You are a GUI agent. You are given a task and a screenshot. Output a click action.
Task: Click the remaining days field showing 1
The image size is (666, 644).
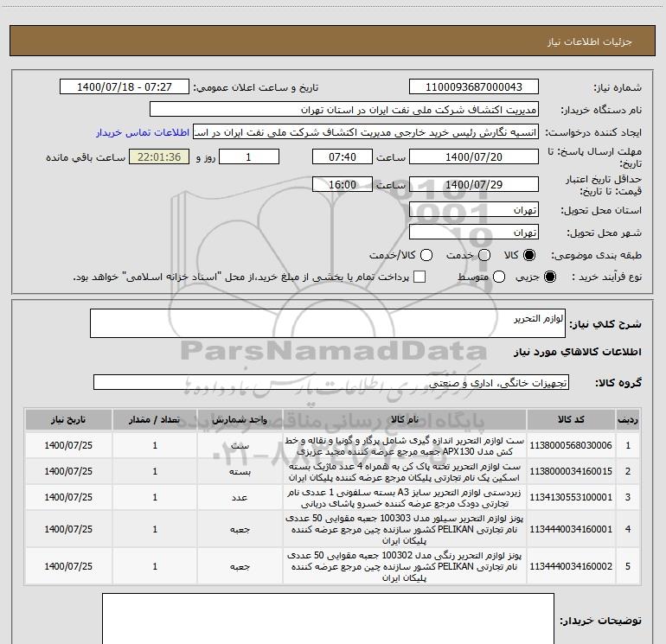249,156
